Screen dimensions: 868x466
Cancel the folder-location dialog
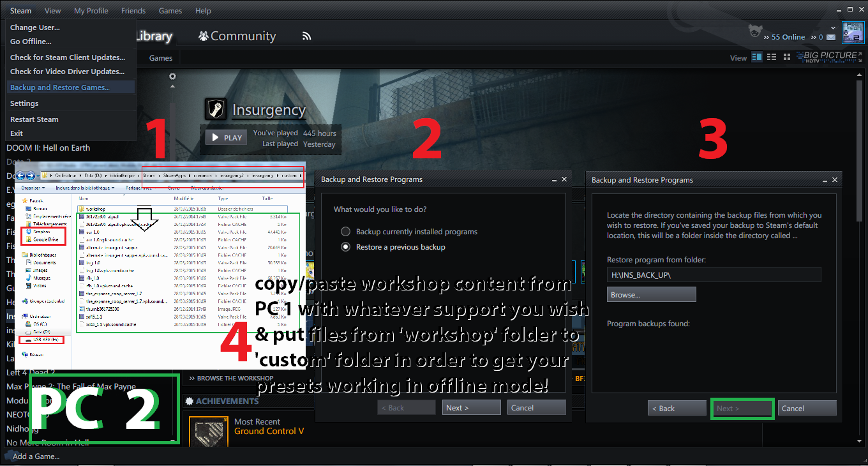pyautogui.click(x=807, y=409)
